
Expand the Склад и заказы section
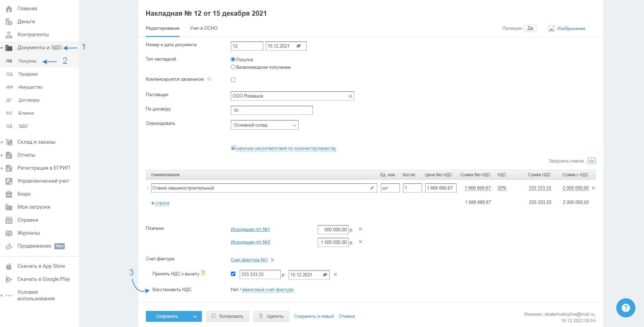(2, 142)
